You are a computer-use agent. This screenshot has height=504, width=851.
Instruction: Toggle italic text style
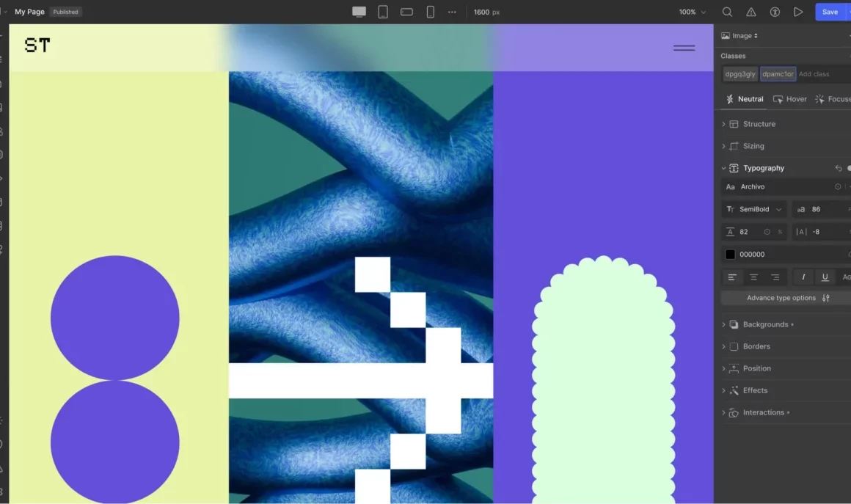click(x=803, y=277)
